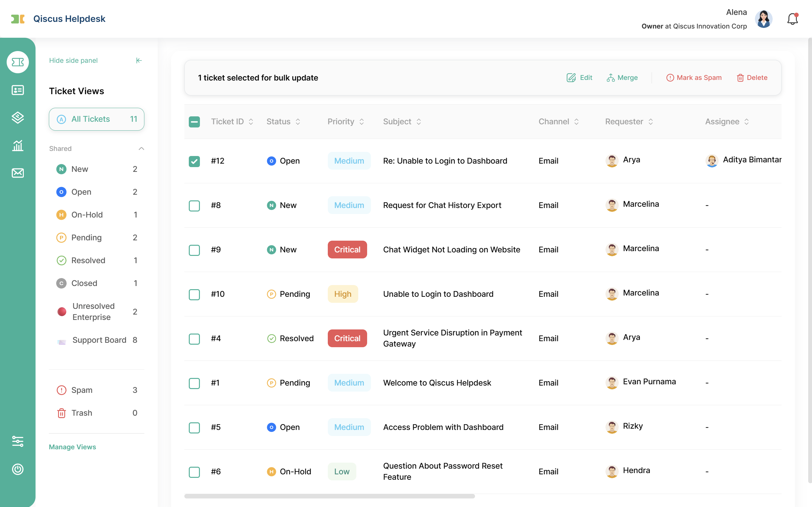
Task: Open the notification bell
Action: coord(793,19)
